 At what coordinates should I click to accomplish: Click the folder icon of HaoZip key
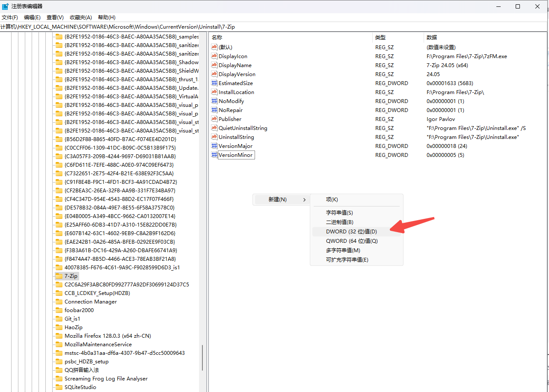point(59,327)
